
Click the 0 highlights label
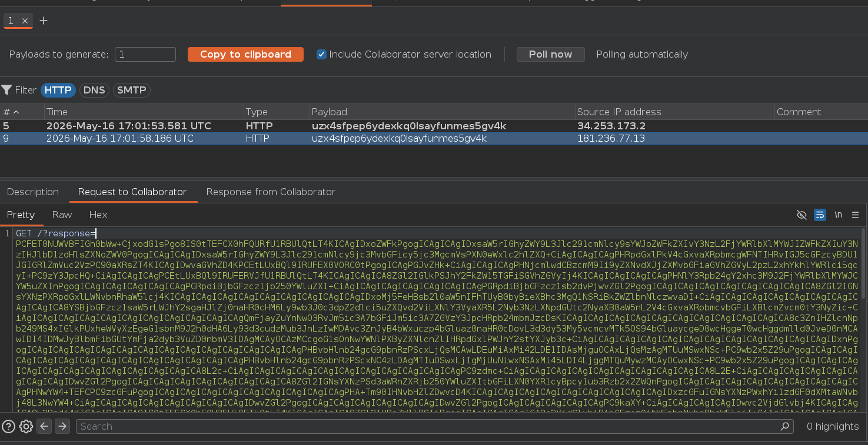[x=833, y=426]
